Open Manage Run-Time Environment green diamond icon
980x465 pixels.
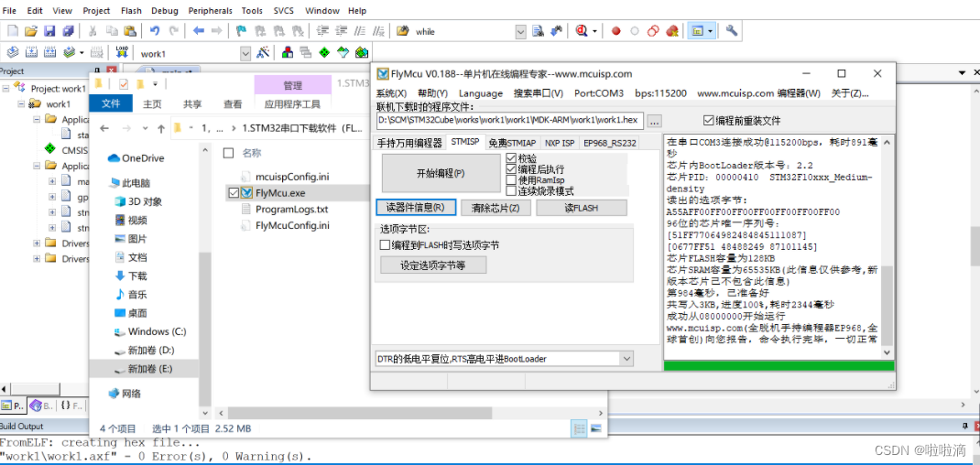coord(323,52)
